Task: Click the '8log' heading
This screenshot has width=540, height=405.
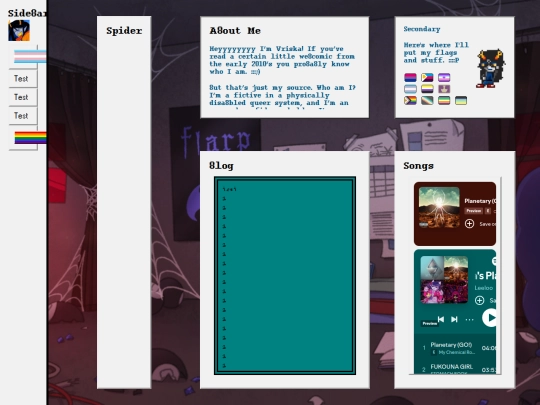Action: point(221,166)
